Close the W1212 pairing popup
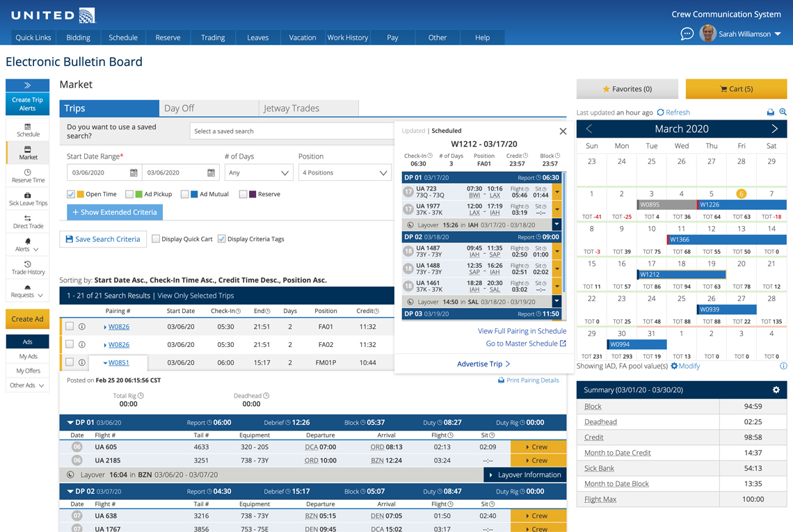The height and width of the screenshot is (532, 793). pos(563,131)
